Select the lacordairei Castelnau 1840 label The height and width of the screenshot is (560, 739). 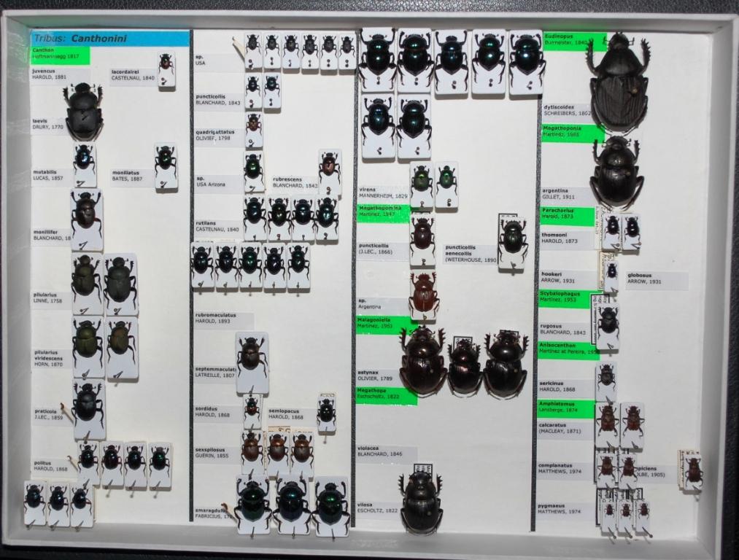click(x=133, y=75)
